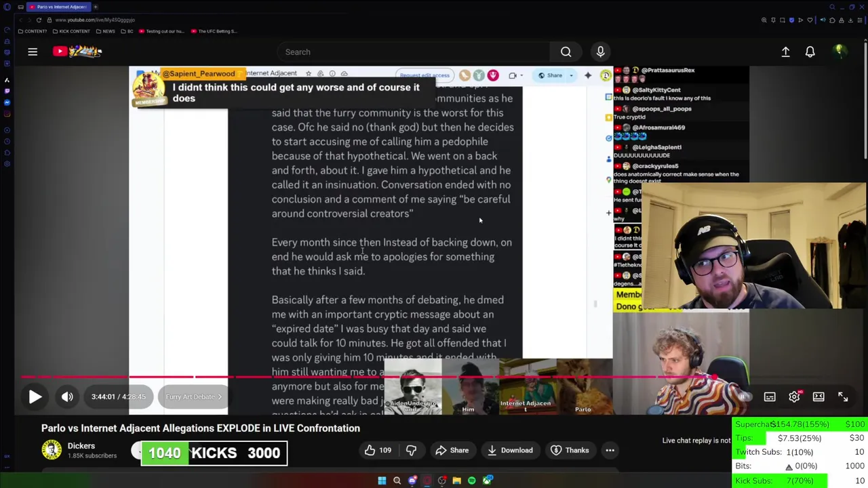Go back in browser history

pos(20,20)
